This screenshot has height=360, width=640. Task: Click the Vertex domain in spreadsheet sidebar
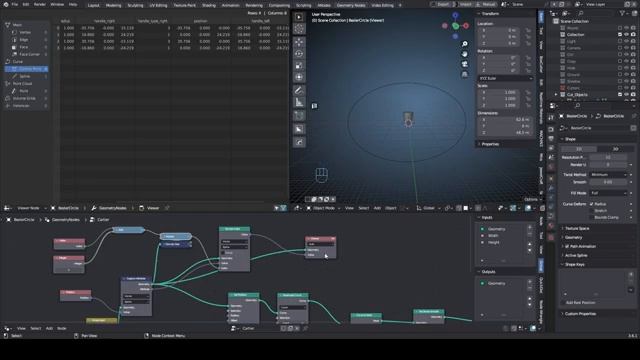pyautogui.click(x=25, y=32)
